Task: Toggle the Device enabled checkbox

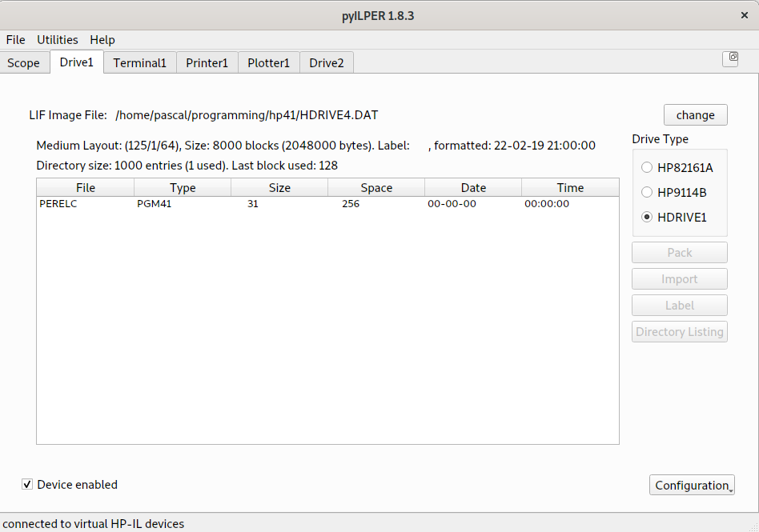Action: (28, 485)
